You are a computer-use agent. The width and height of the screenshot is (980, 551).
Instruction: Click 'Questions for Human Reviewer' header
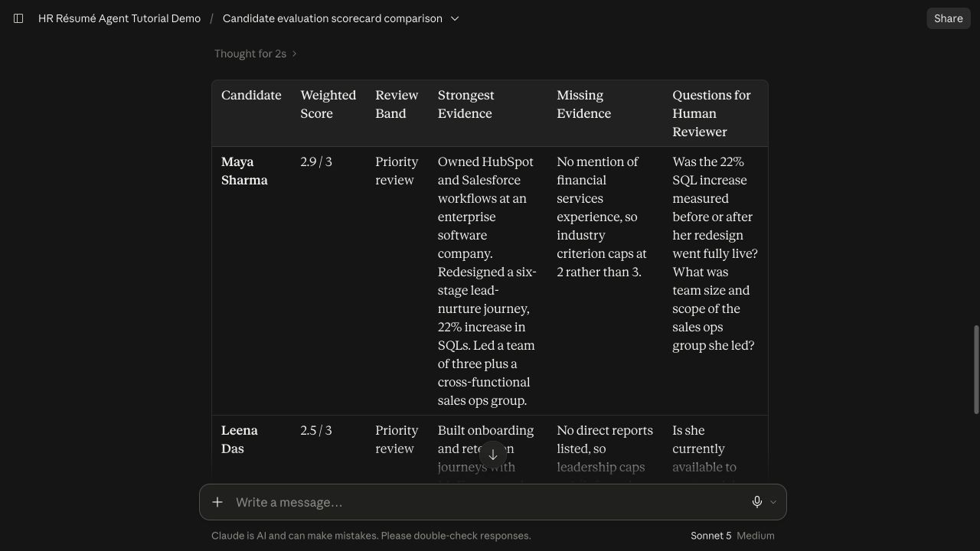(x=711, y=113)
